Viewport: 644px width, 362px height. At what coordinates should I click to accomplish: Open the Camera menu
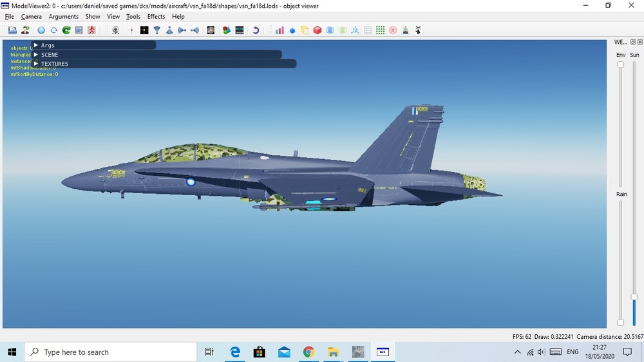pos(31,17)
